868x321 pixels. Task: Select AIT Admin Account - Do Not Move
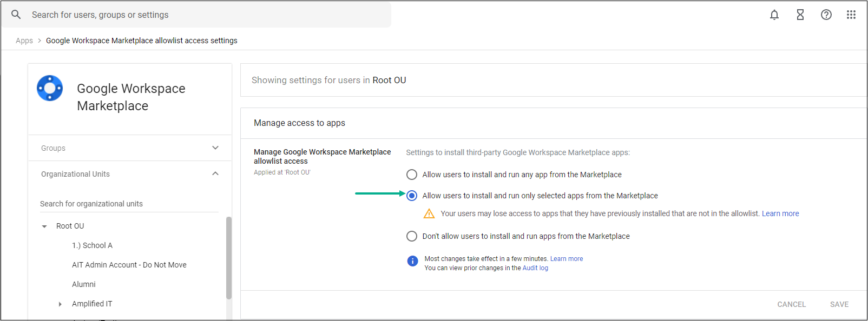(129, 265)
